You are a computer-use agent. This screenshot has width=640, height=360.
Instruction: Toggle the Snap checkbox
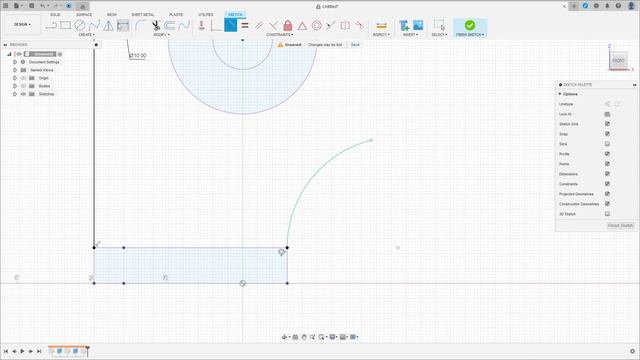607,134
